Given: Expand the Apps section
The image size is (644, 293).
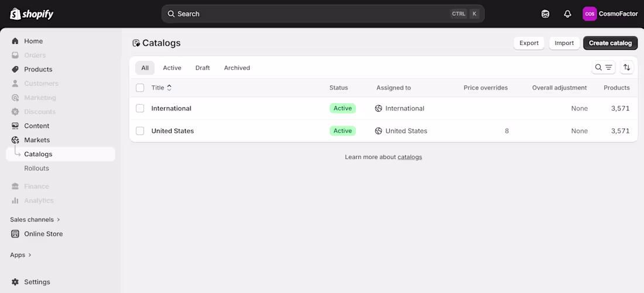Looking at the screenshot, I should (21, 255).
